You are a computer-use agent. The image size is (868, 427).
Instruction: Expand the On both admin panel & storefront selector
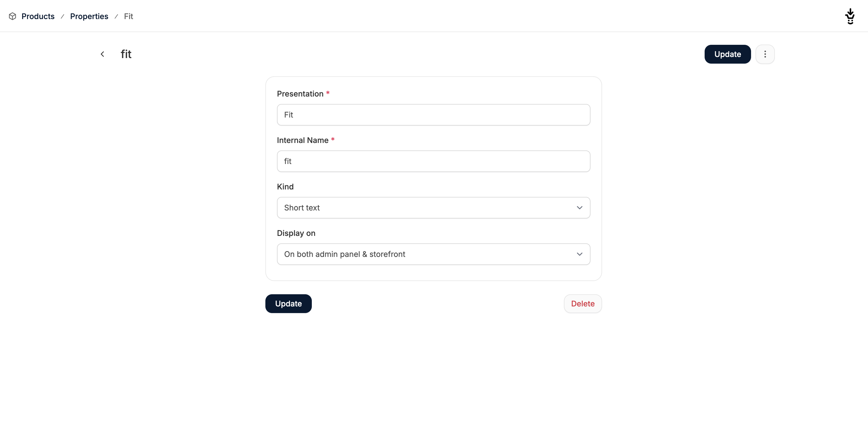[x=433, y=254]
